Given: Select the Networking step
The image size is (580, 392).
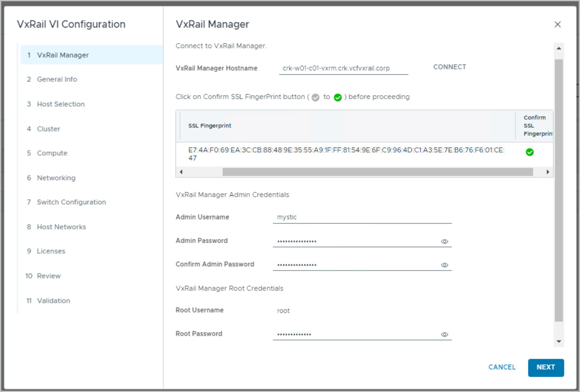Looking at the screenshot, I should (x=56, y=178).
